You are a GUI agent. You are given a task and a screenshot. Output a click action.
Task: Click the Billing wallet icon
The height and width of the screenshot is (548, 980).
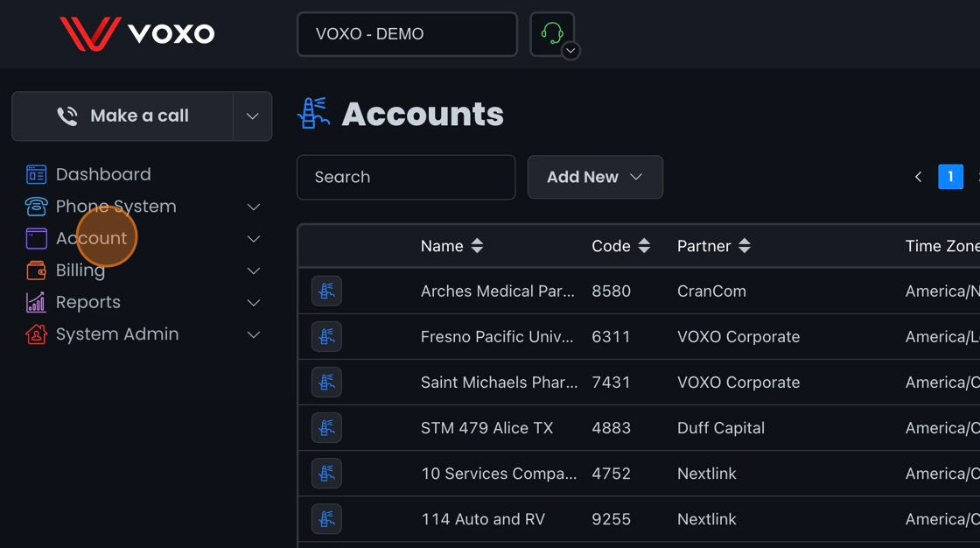(36, 270)
